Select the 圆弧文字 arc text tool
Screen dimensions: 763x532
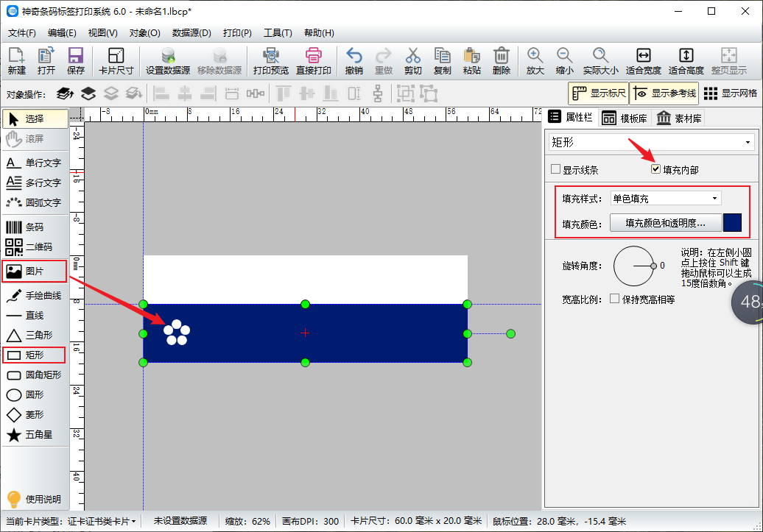point(35,202)
